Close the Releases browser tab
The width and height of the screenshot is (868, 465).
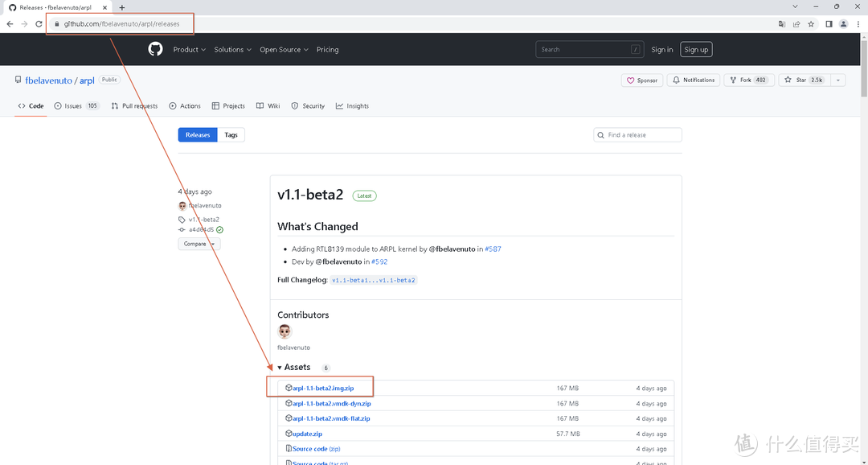104,8
